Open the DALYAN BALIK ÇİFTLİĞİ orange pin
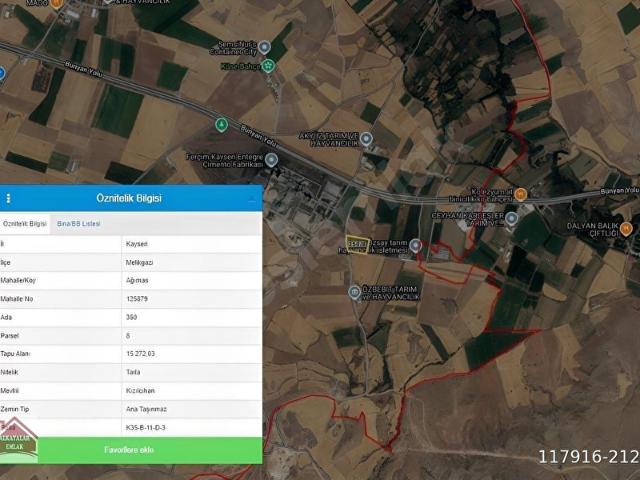The image size is (640, 480). point(626,229)
